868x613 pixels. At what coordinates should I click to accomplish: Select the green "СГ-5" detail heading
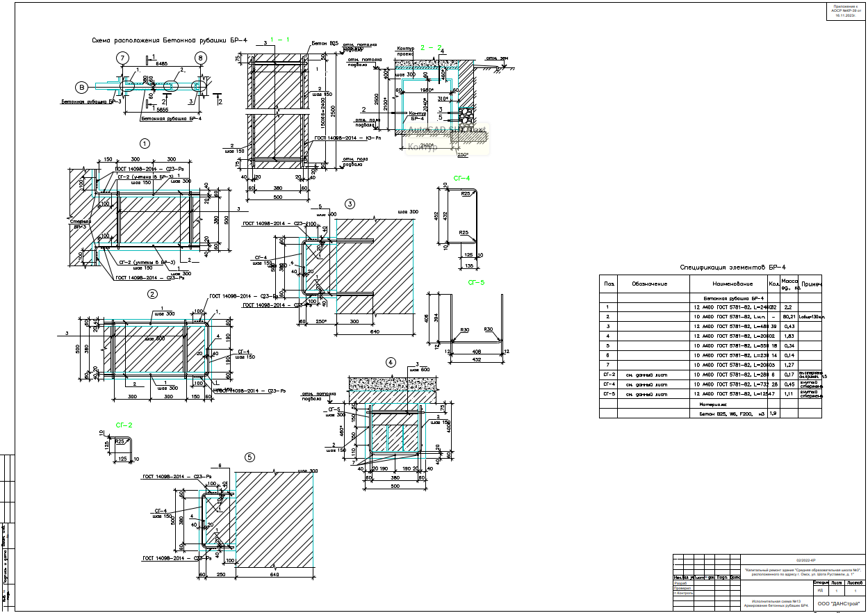tap(476, 282)
